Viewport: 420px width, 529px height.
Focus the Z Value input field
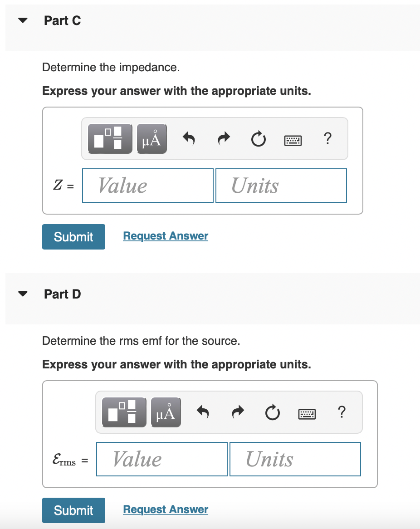click(x=148, y=186)
